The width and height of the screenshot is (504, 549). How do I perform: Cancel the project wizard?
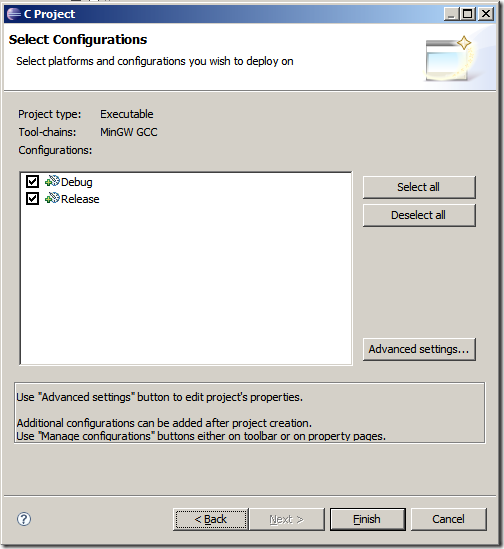tap(449, 519)
